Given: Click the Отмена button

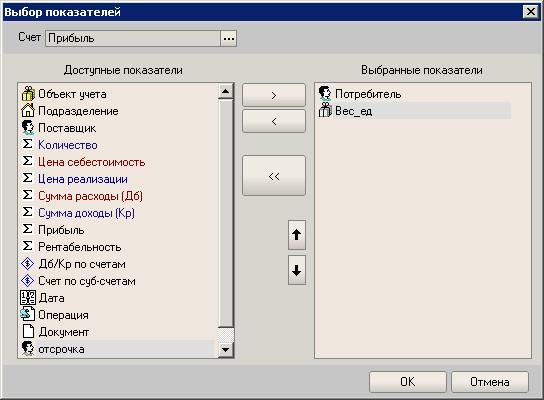Looking at the screenshot, I should [490, 382].
